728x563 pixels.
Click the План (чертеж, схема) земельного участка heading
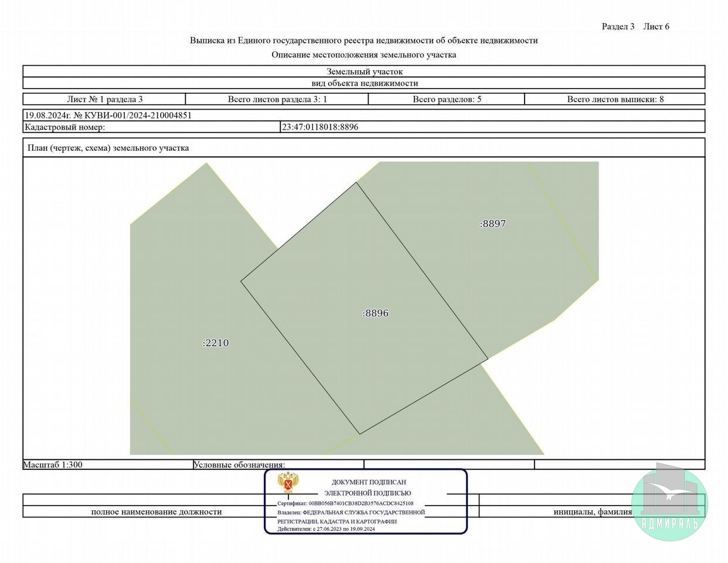coord(108,148)
